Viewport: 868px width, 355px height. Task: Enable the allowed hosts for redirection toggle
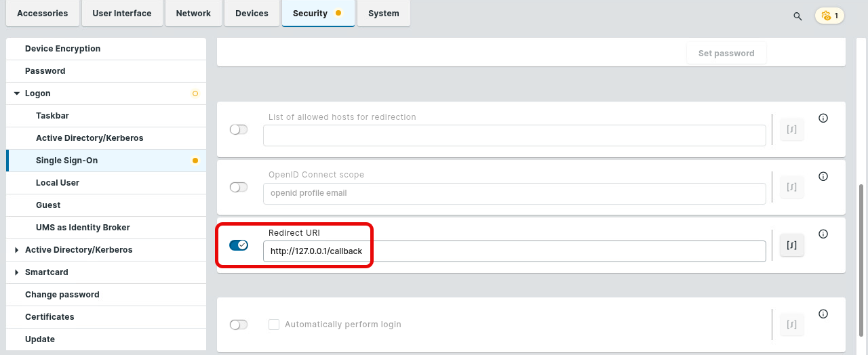[x=239, y=129]
